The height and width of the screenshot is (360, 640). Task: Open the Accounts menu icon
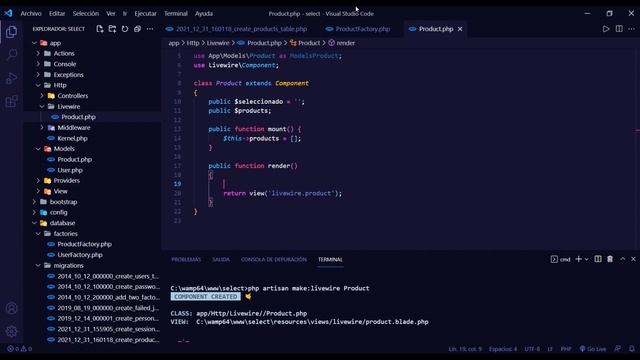(x=11, y=308)
